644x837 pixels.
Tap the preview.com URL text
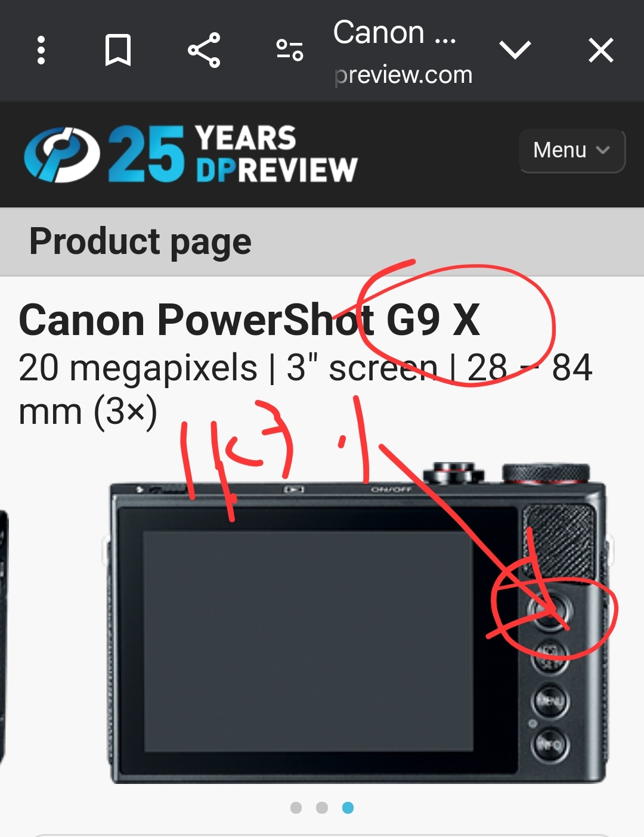tap(404, 75)
